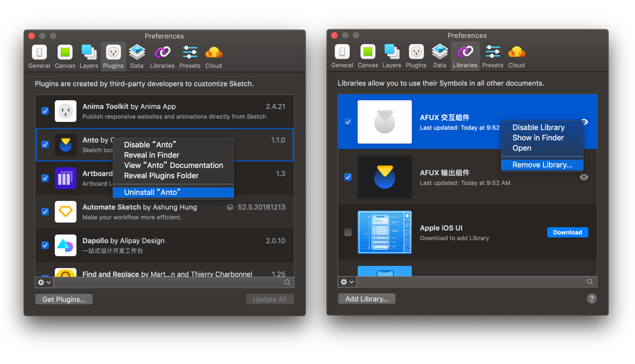Uncheck the Automate Sketch plugin checkbox

click(x=45, y=212)
